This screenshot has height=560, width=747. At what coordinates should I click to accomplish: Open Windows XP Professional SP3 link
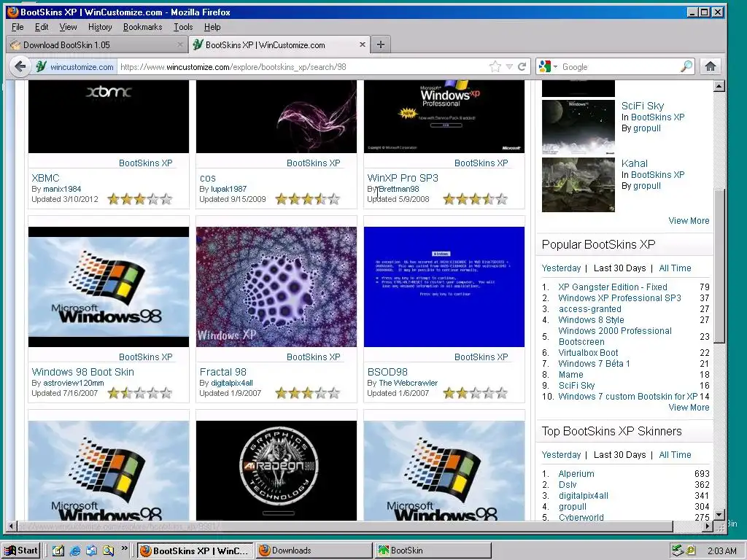point(619,298)
